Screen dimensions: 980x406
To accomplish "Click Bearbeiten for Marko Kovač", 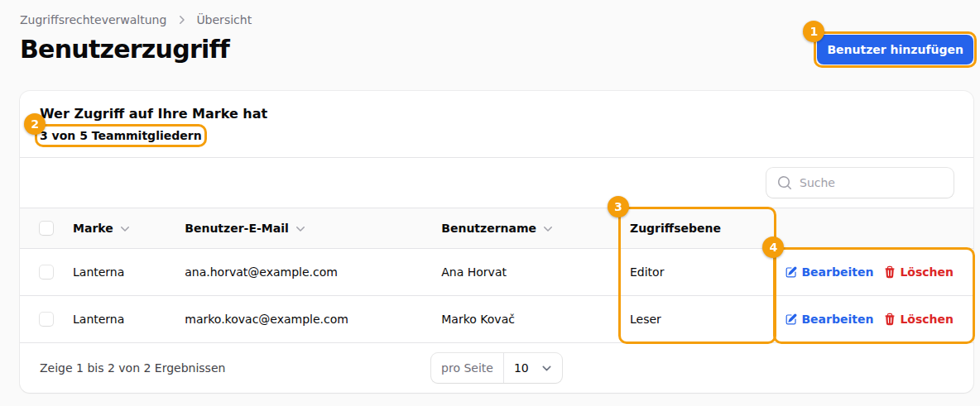I will (x=829, y=319).
